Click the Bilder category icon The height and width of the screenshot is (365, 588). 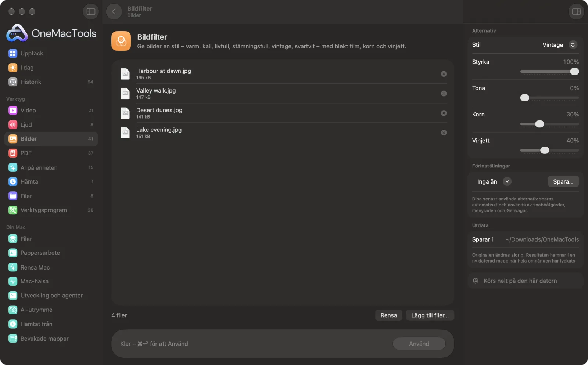pos(13,139)
